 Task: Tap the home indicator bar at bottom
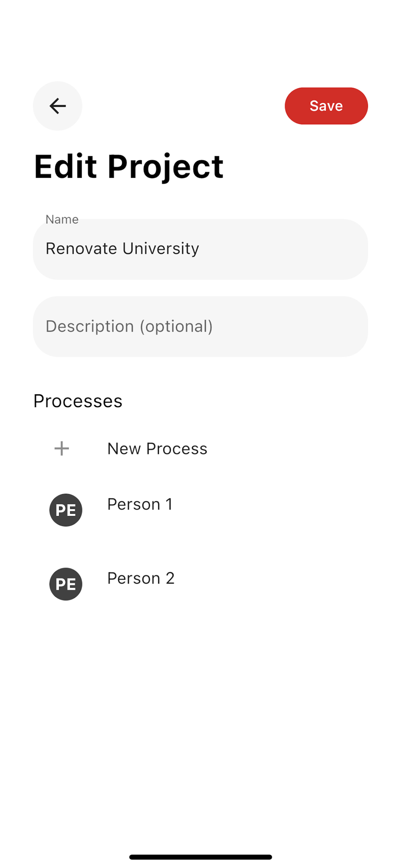point(200,857)
